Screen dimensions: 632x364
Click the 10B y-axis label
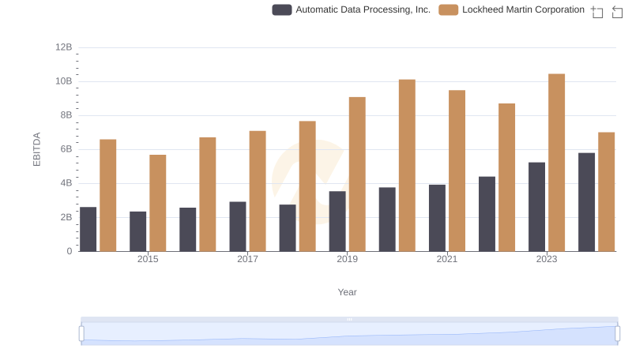64,81
